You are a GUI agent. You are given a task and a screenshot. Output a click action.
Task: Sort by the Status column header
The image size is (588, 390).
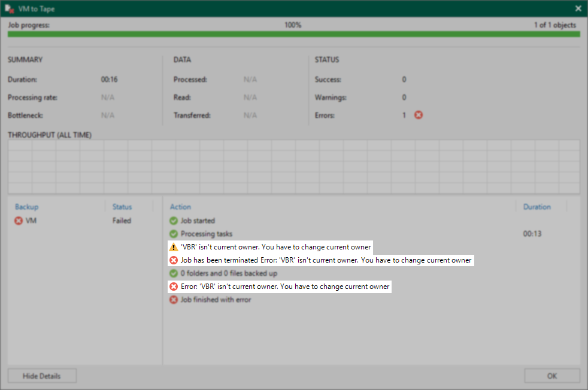click(122, 207)
